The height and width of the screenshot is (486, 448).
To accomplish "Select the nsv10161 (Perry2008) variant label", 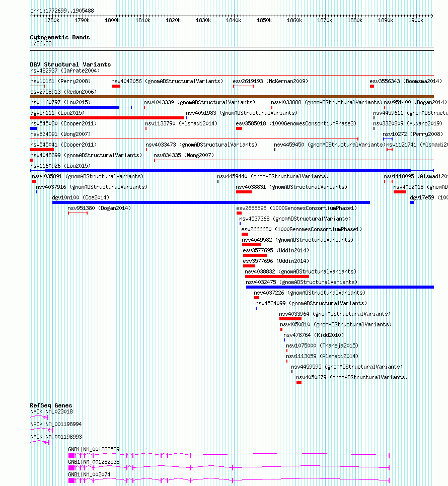I will point(60,81).
